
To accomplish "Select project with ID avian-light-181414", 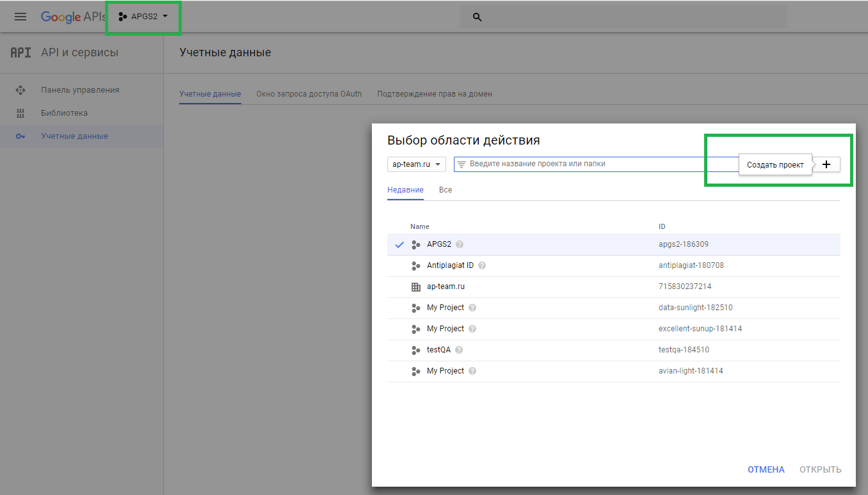I will 690,371.
